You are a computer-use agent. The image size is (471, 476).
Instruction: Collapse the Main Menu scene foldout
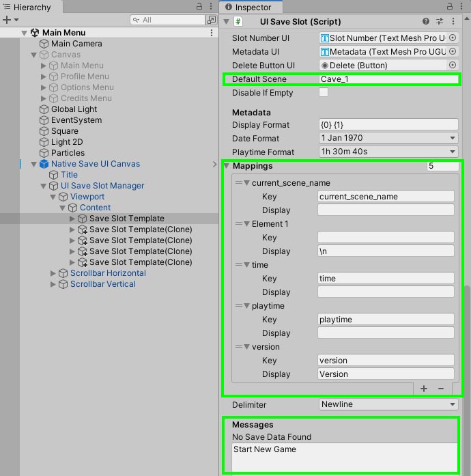click(25, 33)
